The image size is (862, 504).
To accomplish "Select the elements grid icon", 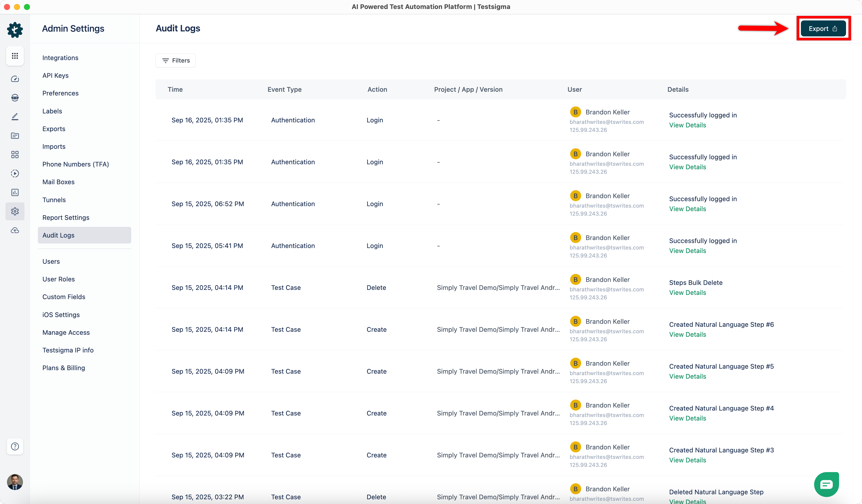I will pos(15,155).
